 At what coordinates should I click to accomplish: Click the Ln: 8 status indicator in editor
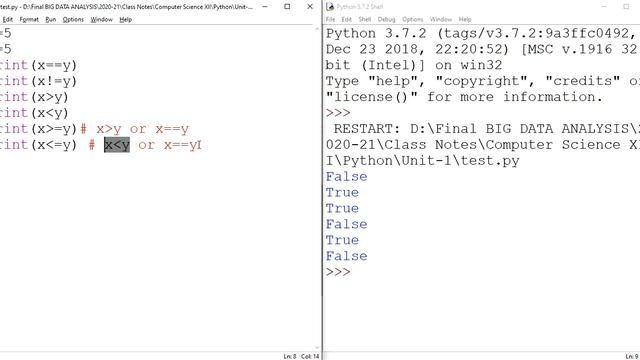pyautogui.click(x=290, y=356)
